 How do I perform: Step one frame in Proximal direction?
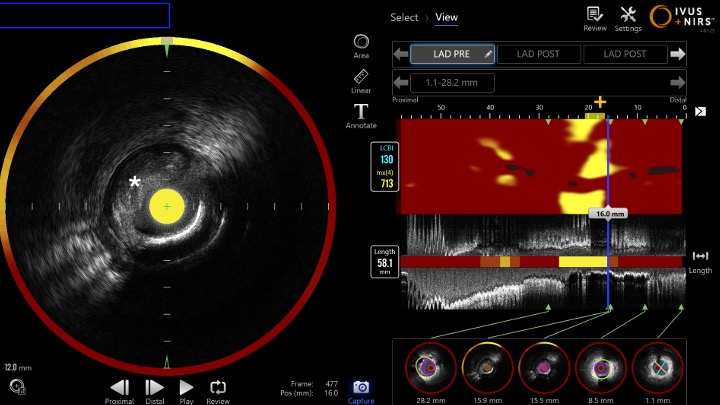click(x=119, y=388)
